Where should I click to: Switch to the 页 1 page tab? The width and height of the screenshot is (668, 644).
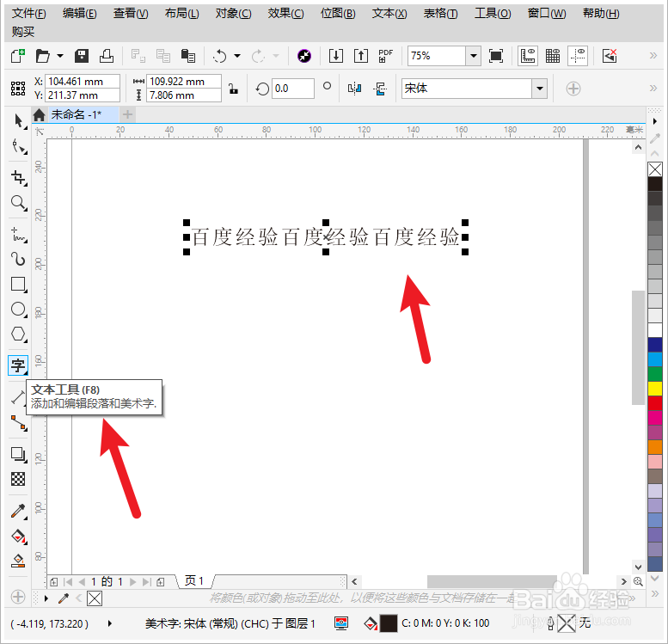pyautogui.click(x=194, y=580)
